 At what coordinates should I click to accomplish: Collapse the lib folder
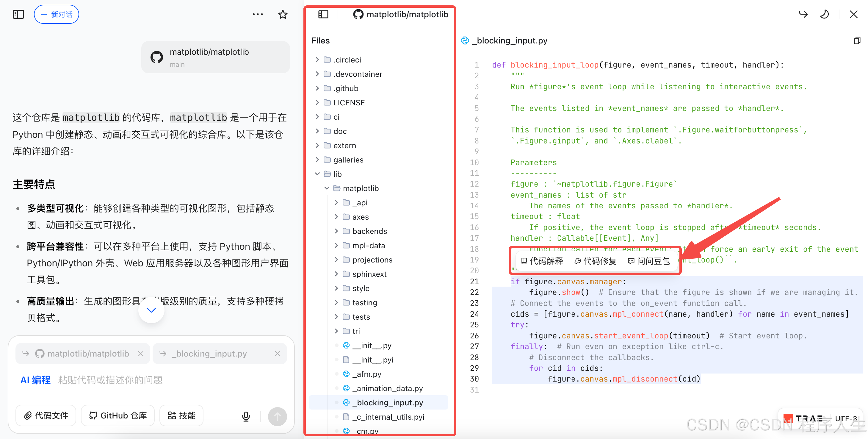317,174
